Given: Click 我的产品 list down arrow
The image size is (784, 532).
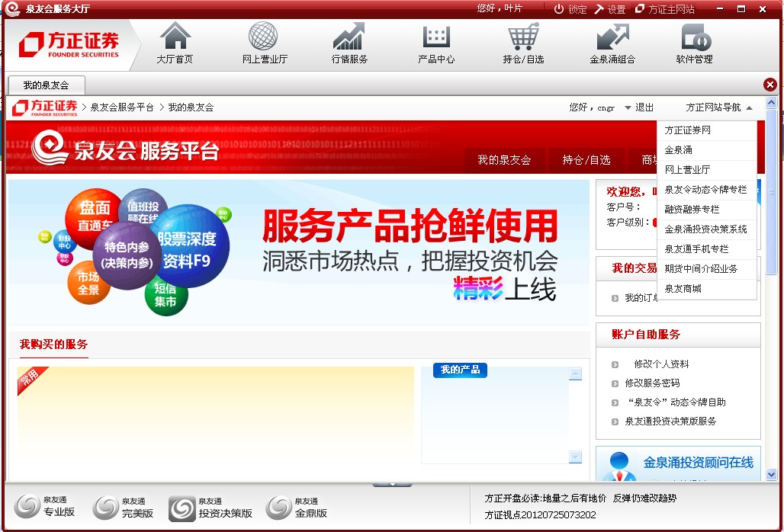Looking at the screenshot, I should (576, 457).
